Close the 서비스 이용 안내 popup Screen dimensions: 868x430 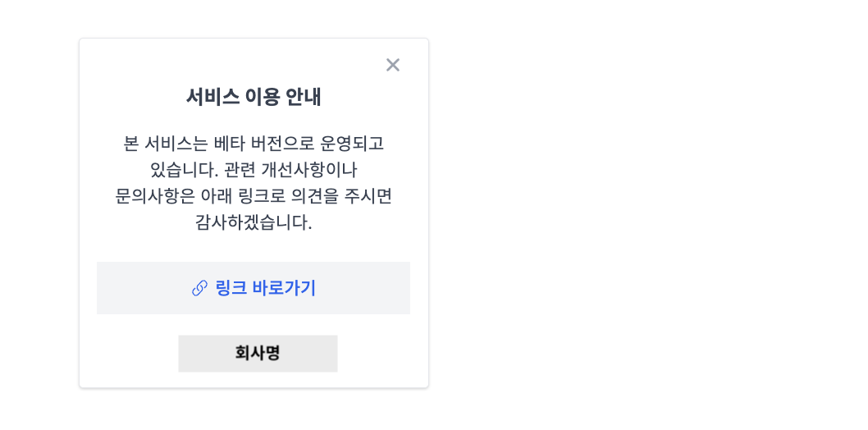pyautogui.click(x=393, y=65)
